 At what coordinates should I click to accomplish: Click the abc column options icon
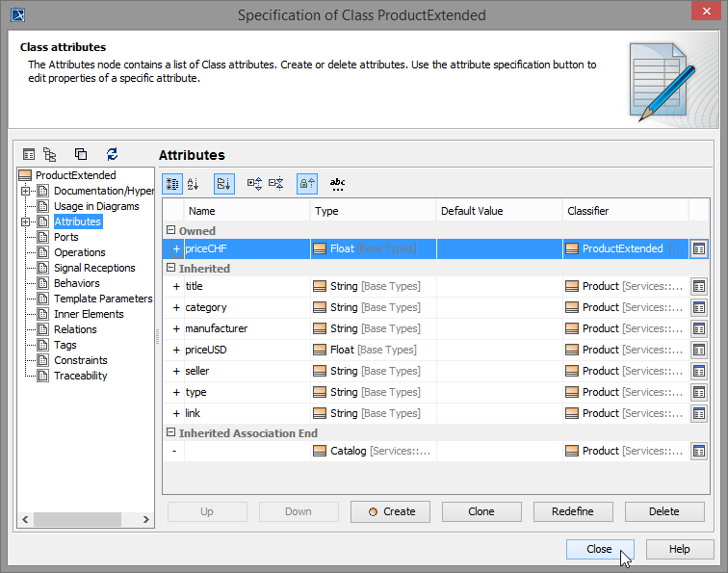(x=337, y=183)
